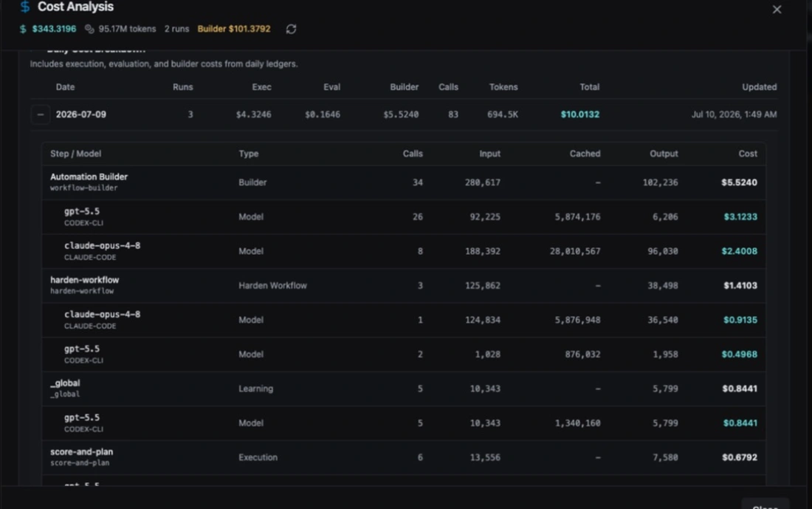Click the $2.4008 claude-opus-4-8 cost
Image resolution: width=812 pixels, height=509 pixels.
(739, 251)
